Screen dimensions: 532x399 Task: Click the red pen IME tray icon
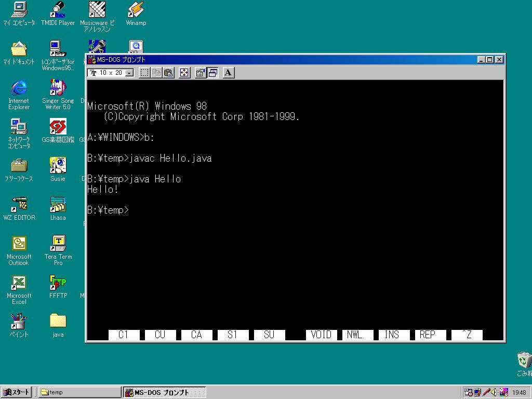tap(486, 392)
